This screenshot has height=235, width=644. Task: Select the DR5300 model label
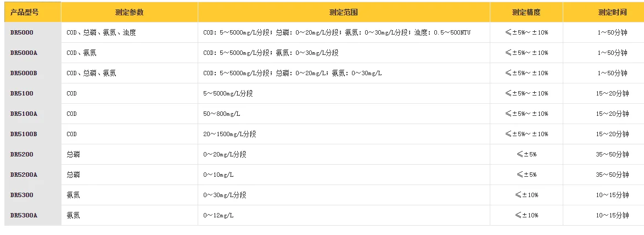coord(22,195)
